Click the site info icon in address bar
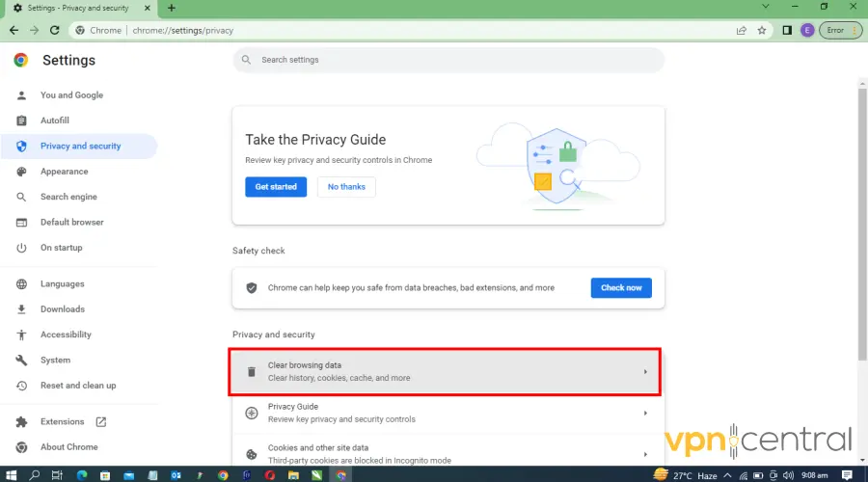Screen dimensions: 868x482 (80, 31)
